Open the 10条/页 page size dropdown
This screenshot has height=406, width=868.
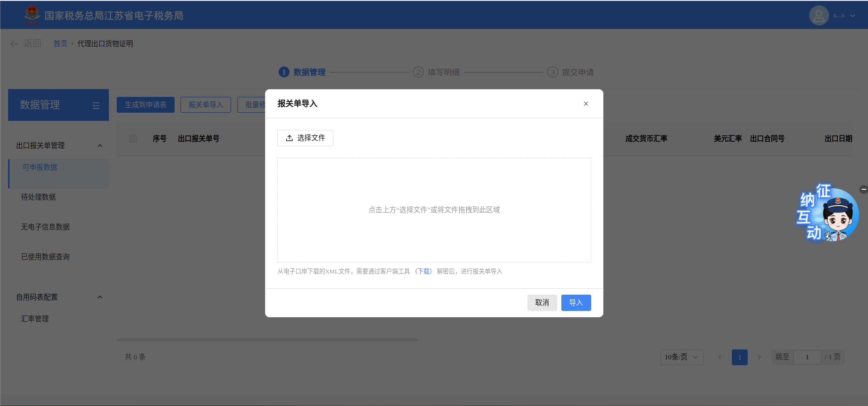point(681,357)
